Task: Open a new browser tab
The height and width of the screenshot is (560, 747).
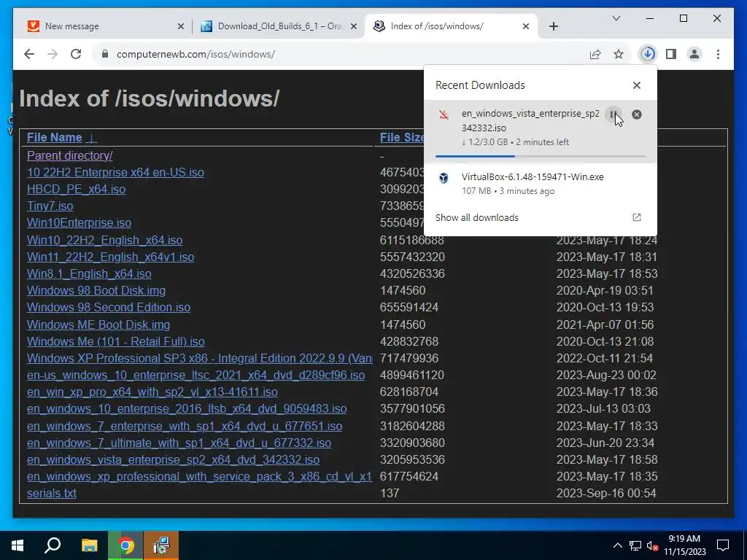Action: (x=553, y=26)
